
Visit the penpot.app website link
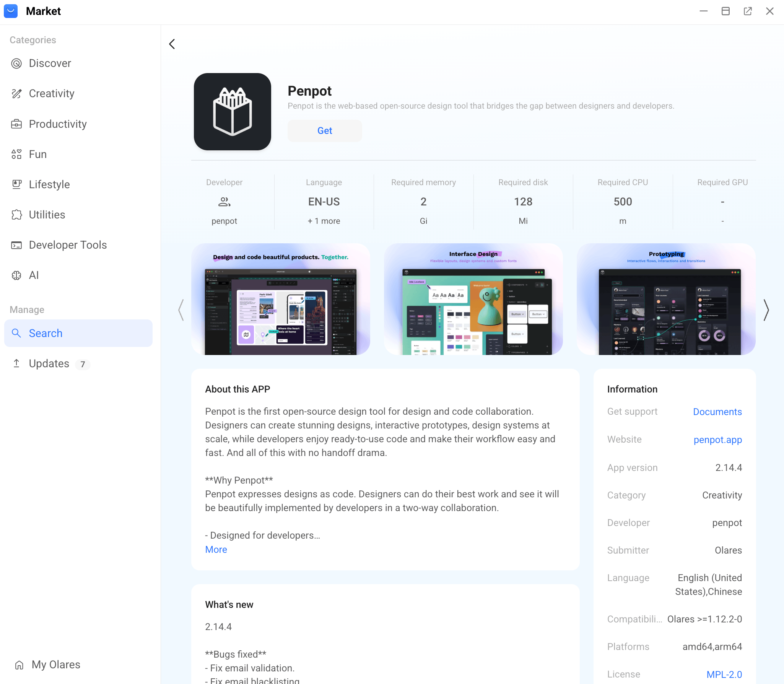(718, 440)
